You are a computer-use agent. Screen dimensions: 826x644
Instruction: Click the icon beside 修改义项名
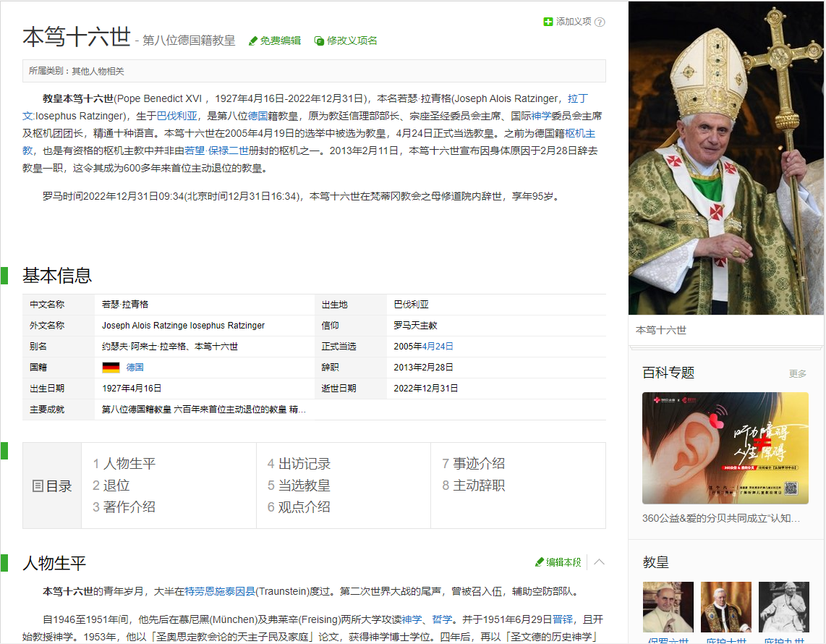coord(319,41)
